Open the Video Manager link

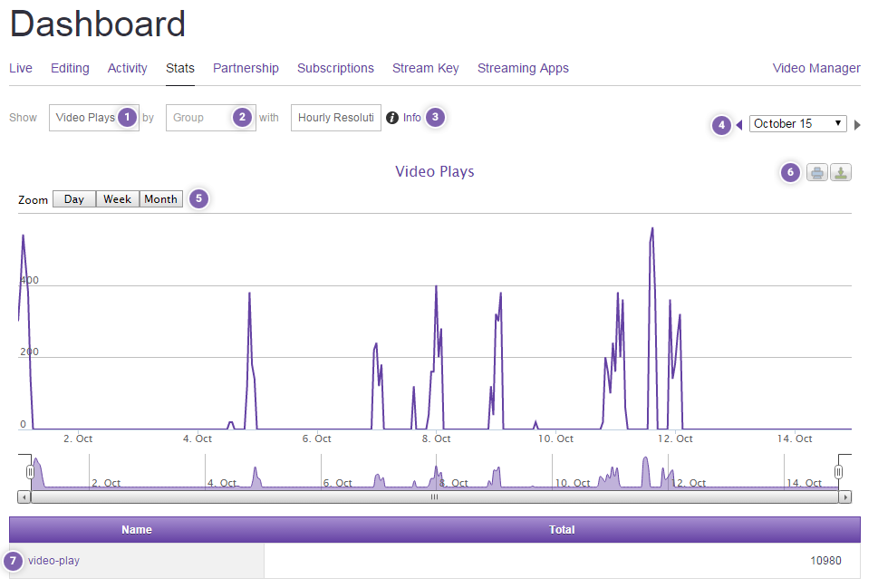[815, 68]
